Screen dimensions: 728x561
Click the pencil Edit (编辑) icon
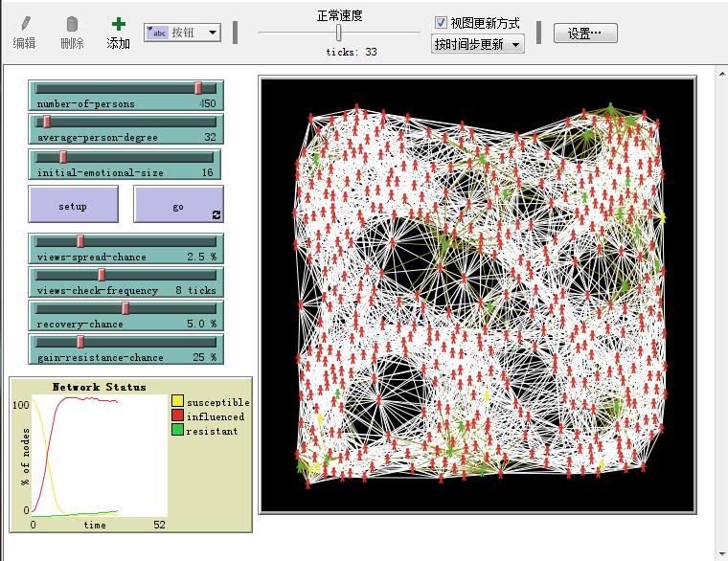(x=24, y=24)
